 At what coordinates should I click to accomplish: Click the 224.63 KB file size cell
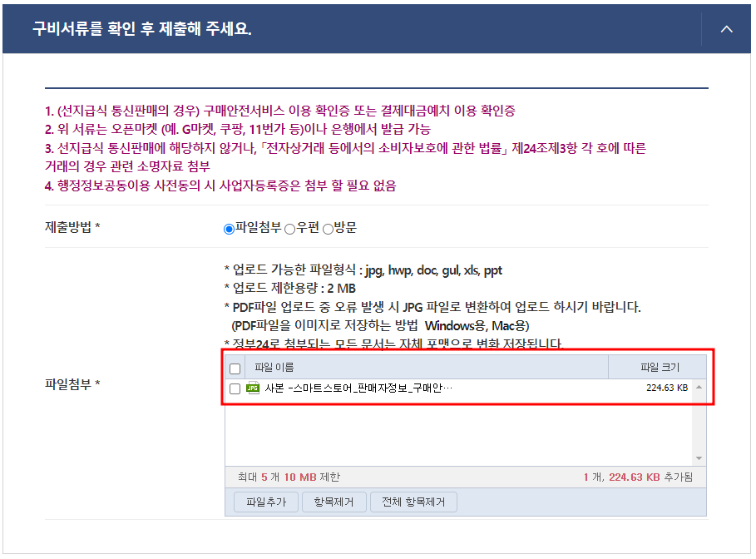tap(667, 388)
